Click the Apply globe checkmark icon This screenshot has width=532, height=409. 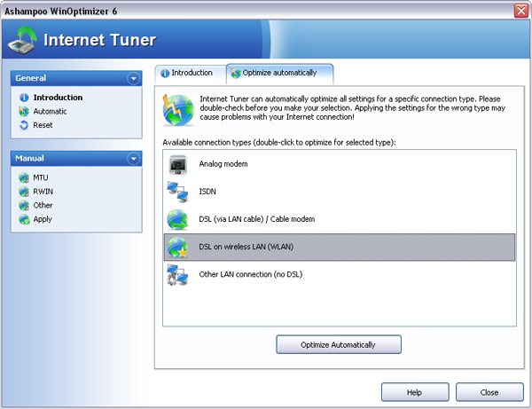pyautogui.click(x=24, y=219)
